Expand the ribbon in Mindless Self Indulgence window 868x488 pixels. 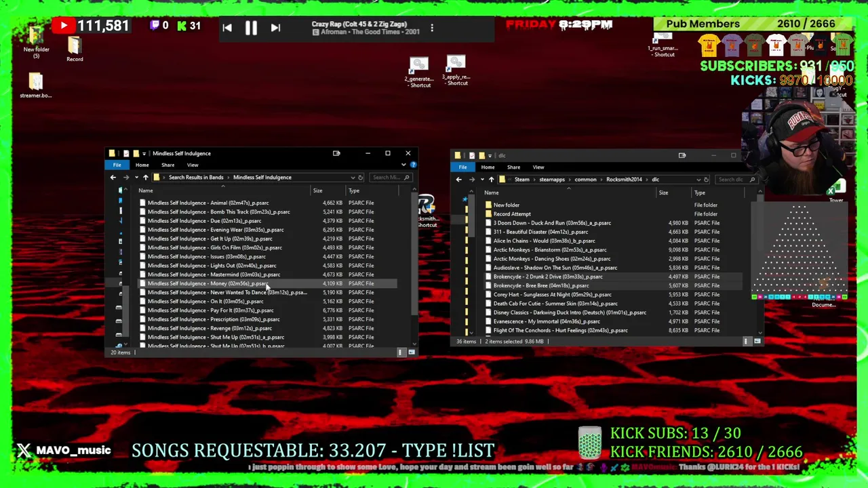[x=404, y=165]
